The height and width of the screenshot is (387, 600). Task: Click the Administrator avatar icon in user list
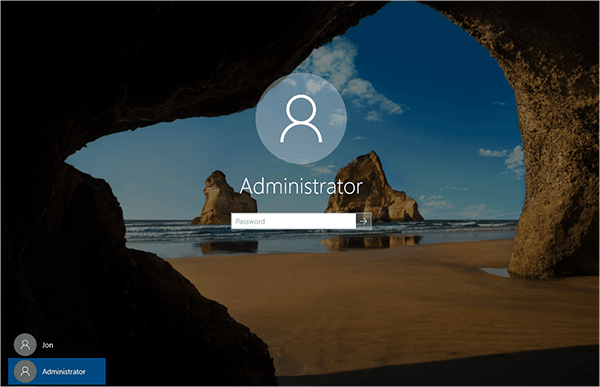point(25,371)
